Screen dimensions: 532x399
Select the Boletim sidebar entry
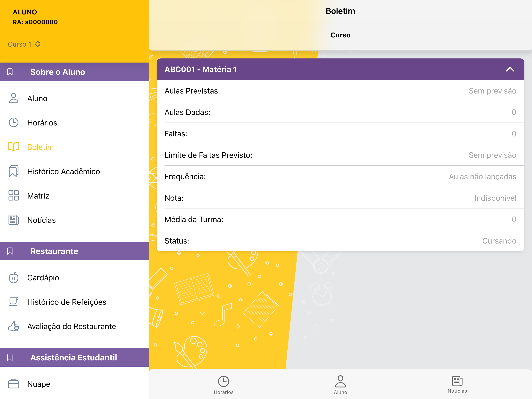tap(74, 147)
